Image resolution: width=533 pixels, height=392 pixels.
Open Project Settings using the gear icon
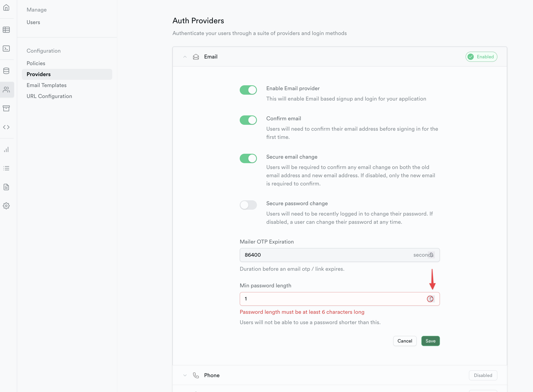[x=6, y=206]
